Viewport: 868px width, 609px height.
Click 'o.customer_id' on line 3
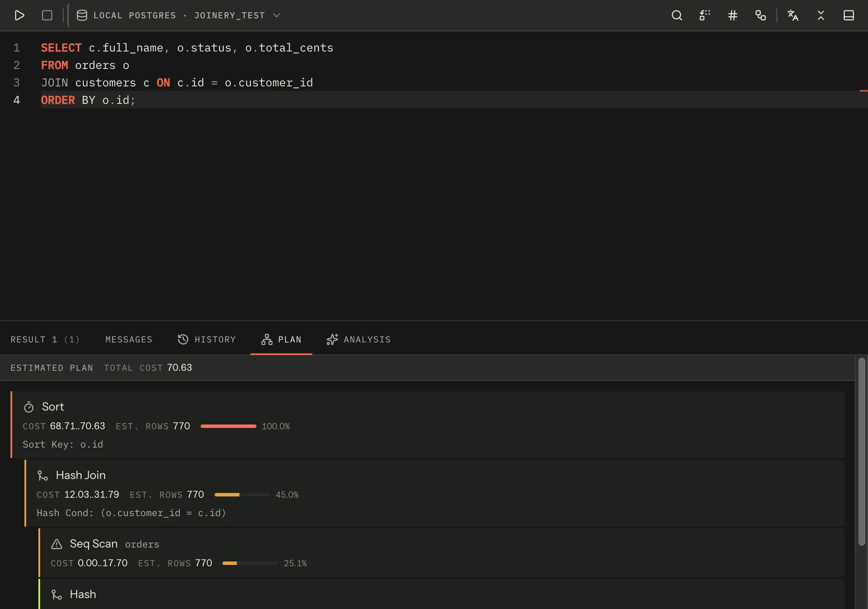click(269, 82)
